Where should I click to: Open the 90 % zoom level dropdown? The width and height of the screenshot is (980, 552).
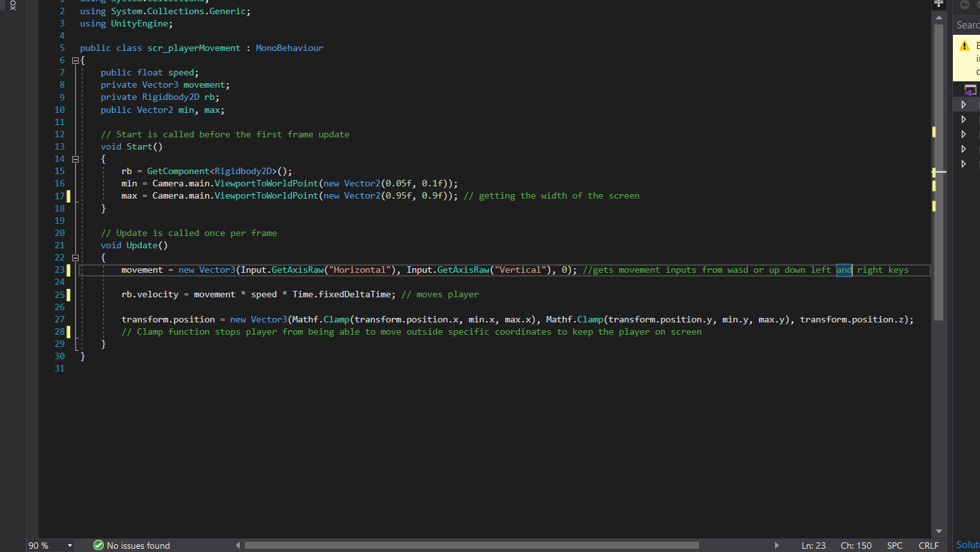click(x=70, y=546)
